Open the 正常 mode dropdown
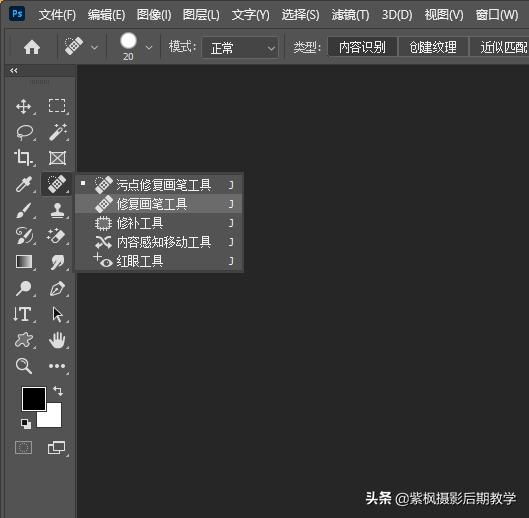This screenshot has width=529, height=518. pyautogui.click(x=240, y=48)
